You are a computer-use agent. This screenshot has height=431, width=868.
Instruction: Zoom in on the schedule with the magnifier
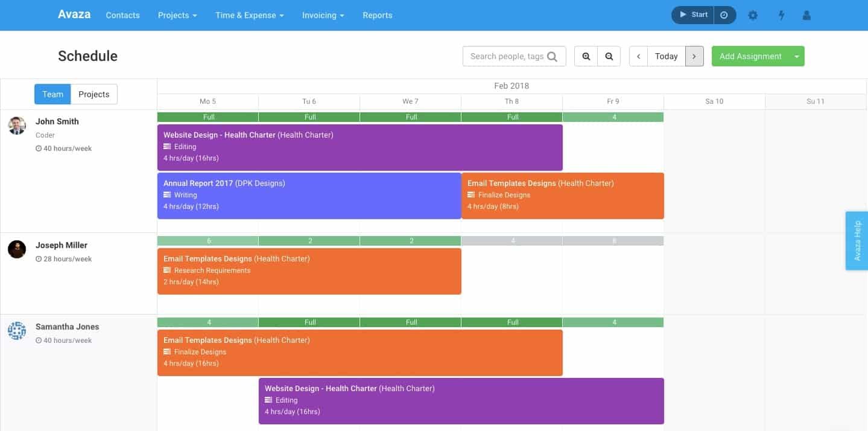586,56
